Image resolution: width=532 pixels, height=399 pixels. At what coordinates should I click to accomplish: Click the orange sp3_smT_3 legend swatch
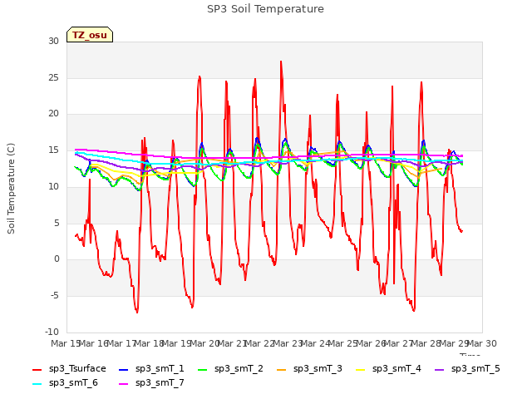[282, 369]
